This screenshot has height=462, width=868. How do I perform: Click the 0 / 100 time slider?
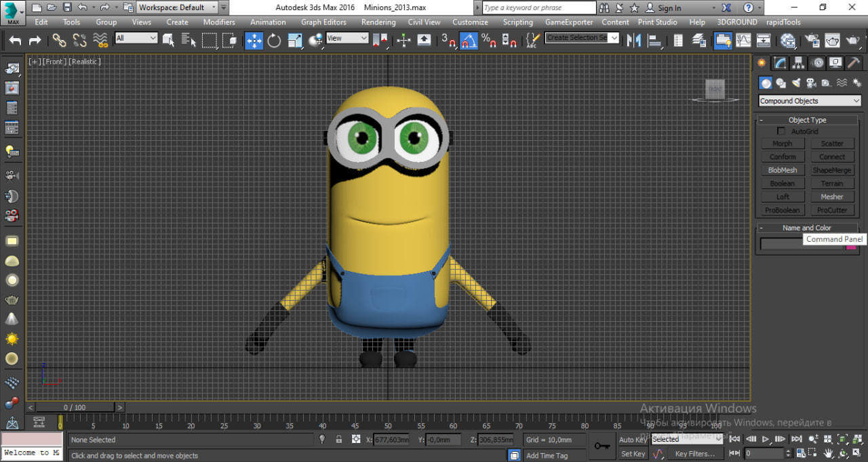75,407
